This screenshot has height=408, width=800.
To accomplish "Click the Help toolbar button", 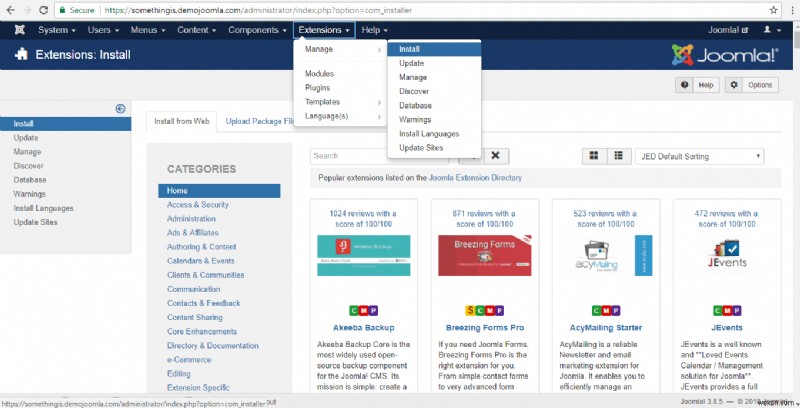I will [697, 85].
